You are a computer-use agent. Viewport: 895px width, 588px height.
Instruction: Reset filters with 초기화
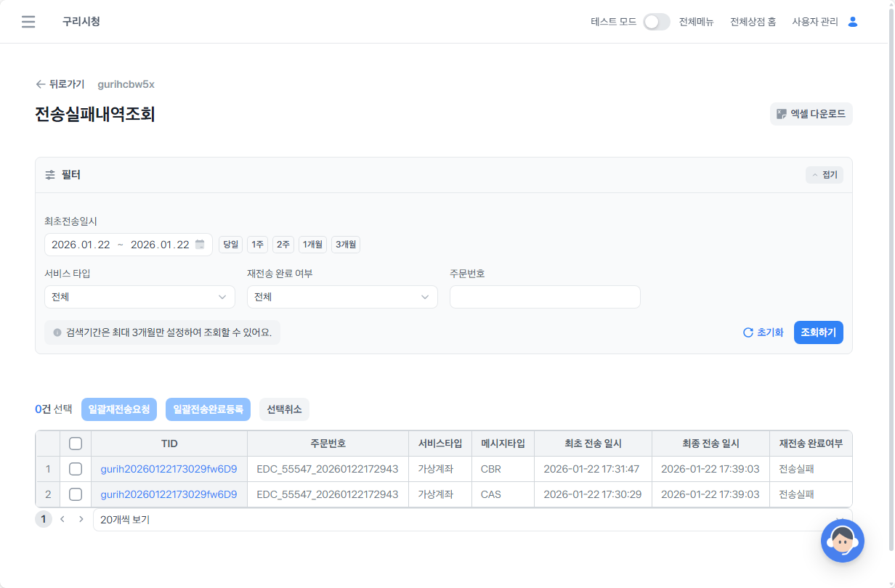tap(763, 332)
